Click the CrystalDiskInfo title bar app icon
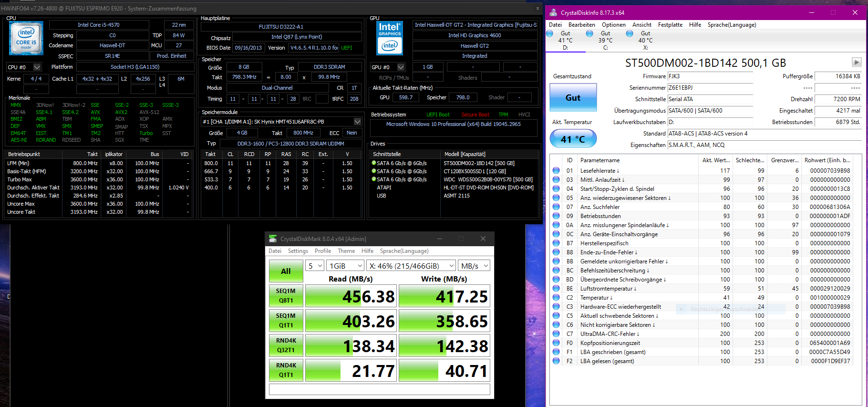Viewport: 868px width, 407px height. tap(553, 12)
